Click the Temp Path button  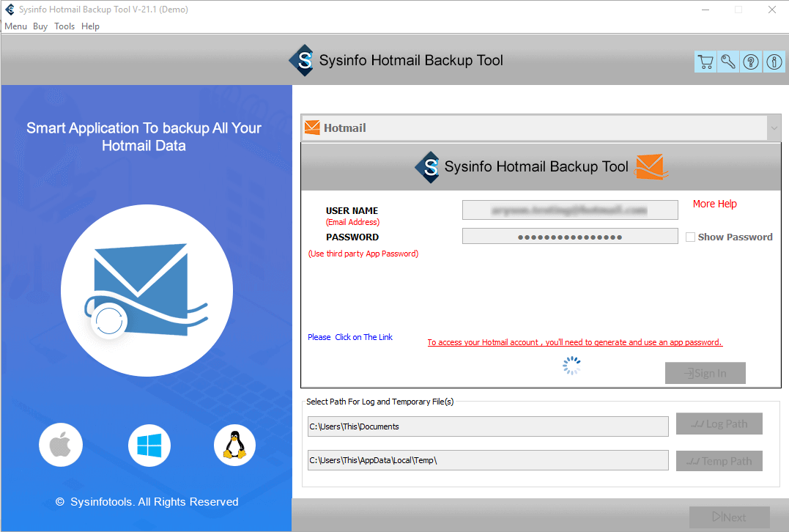719,461
